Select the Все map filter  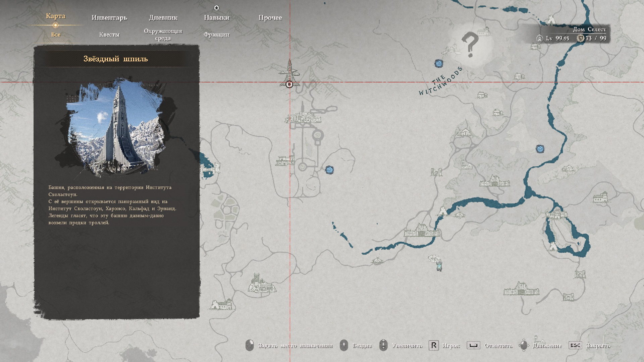[x=56, y=35]
